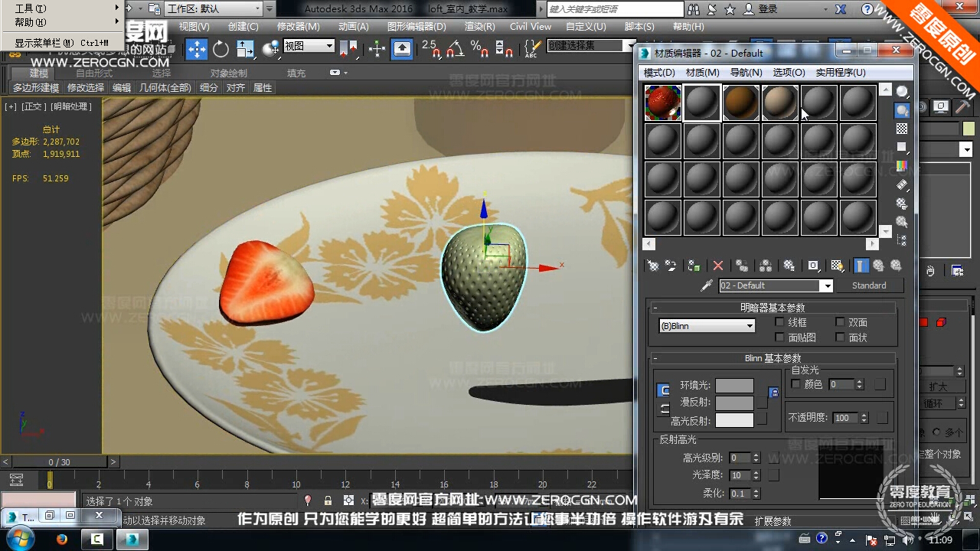Open the Civil View menu
This screenshot has width=980, height=551.
(531, 26)
